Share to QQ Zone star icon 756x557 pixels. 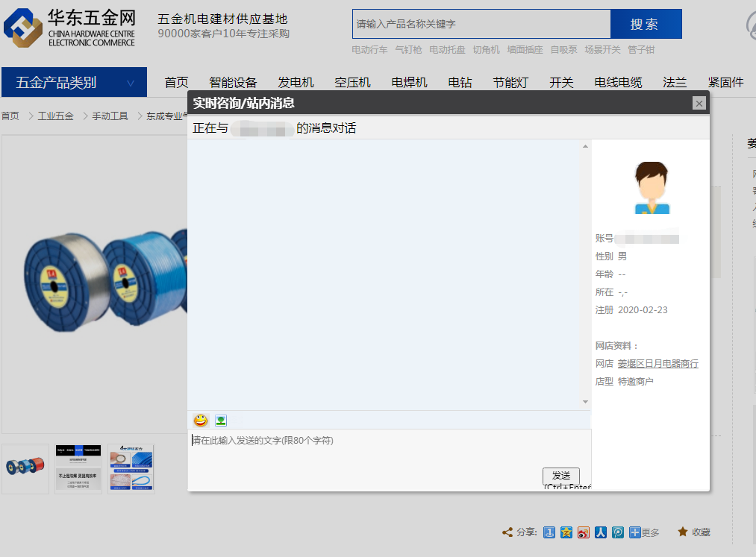click(566, 532)
